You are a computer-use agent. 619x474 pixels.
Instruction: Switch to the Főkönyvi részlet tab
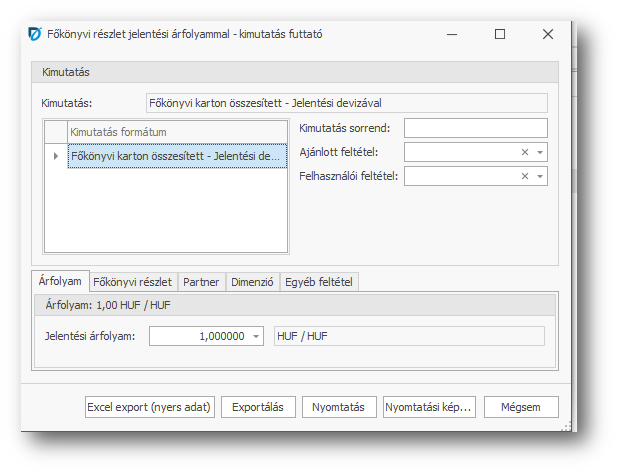(x=133, y=282)
